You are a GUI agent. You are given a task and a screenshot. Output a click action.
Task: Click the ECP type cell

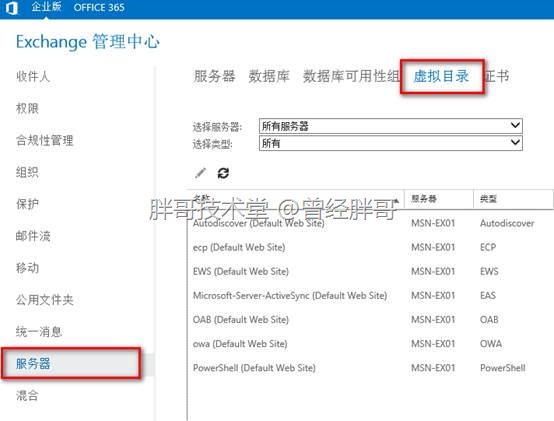click(x=488, y=247)
